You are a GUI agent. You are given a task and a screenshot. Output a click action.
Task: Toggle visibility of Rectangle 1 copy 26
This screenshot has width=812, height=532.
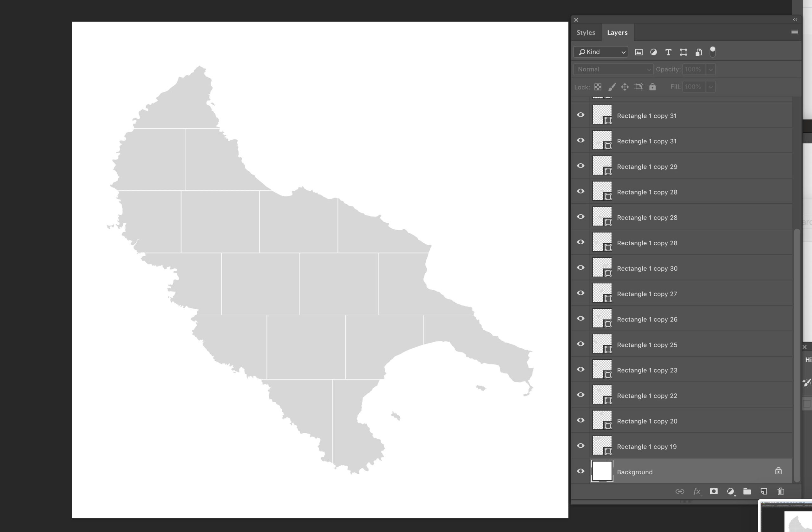point(581,319)
